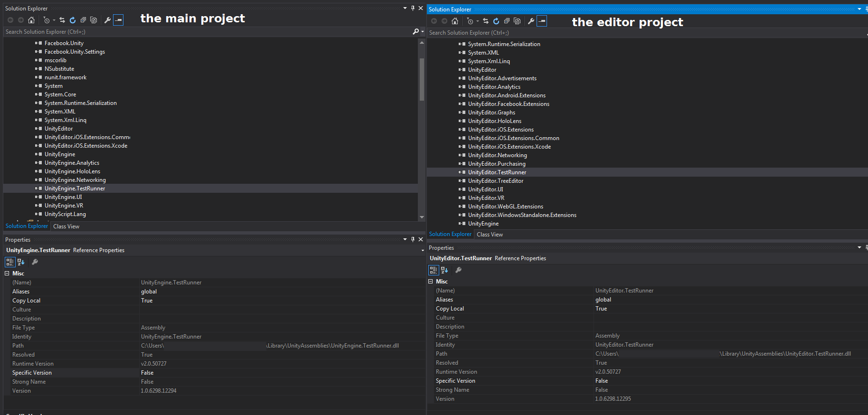Screen dimensions: 868x415
Task: Open Pending Changes Filter dropdown arrow in main project
Action: pyautogui.click(x=54, y=20)
